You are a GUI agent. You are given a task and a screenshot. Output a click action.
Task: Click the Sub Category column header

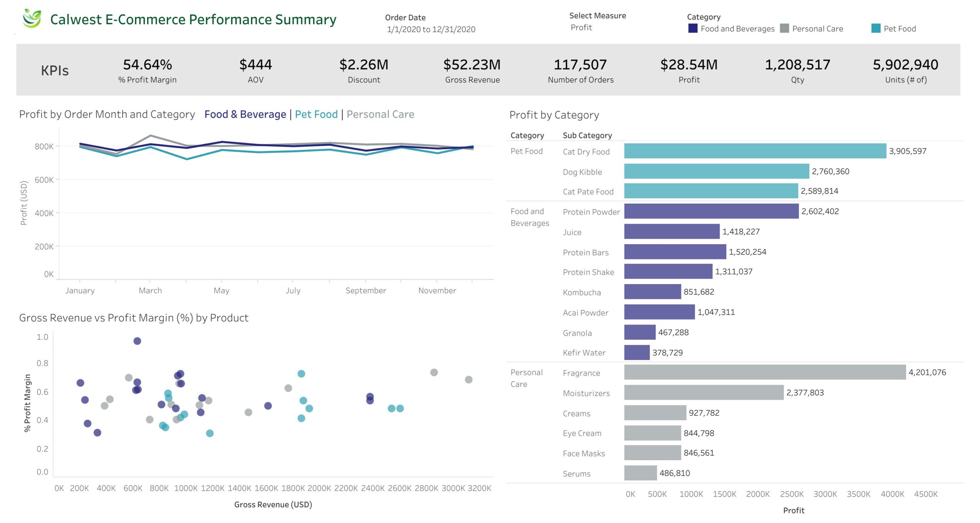587,135
